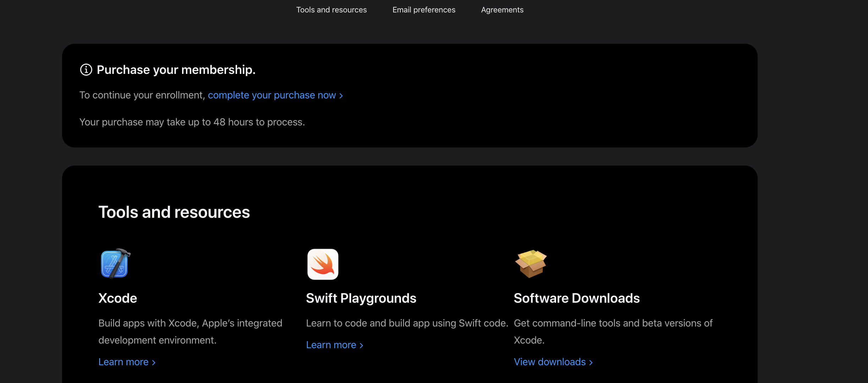The image size is (868, 383).
Task: Click the Software Downloads title text
Action: pos(577,298)
